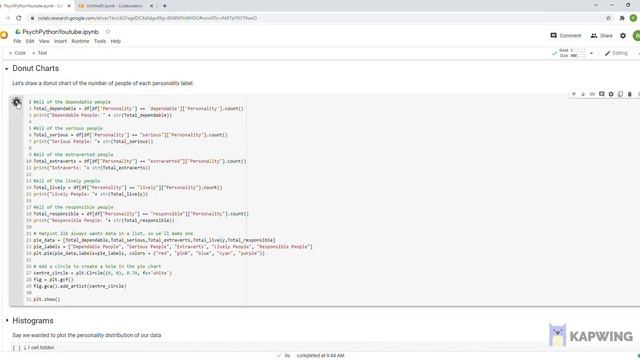This screenshot has height=360, width=640.
Task: Add a new Code cell
Action: coord(17,53)
